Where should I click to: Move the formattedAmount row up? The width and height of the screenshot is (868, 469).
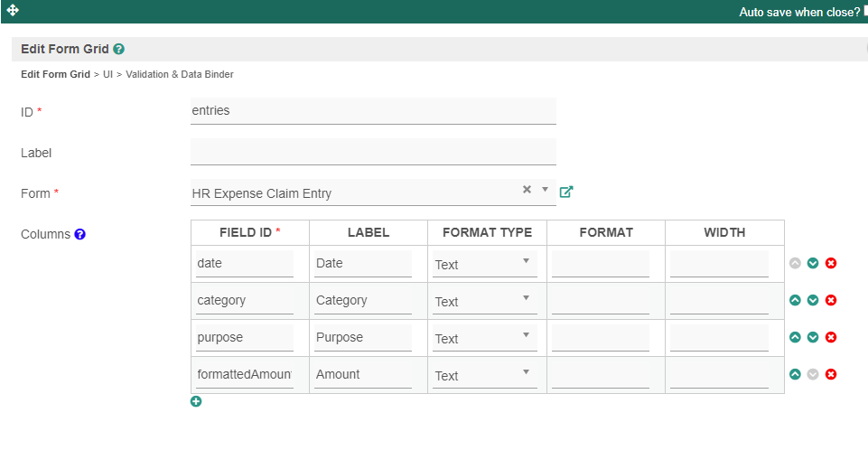pos(795,374)
